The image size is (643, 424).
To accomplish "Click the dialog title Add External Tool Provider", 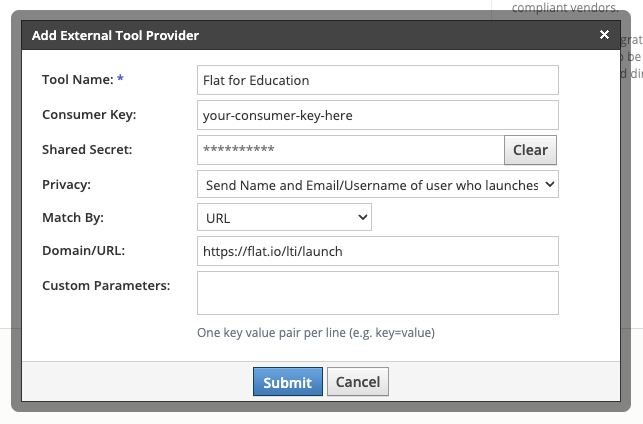I will tap(115, 35).
